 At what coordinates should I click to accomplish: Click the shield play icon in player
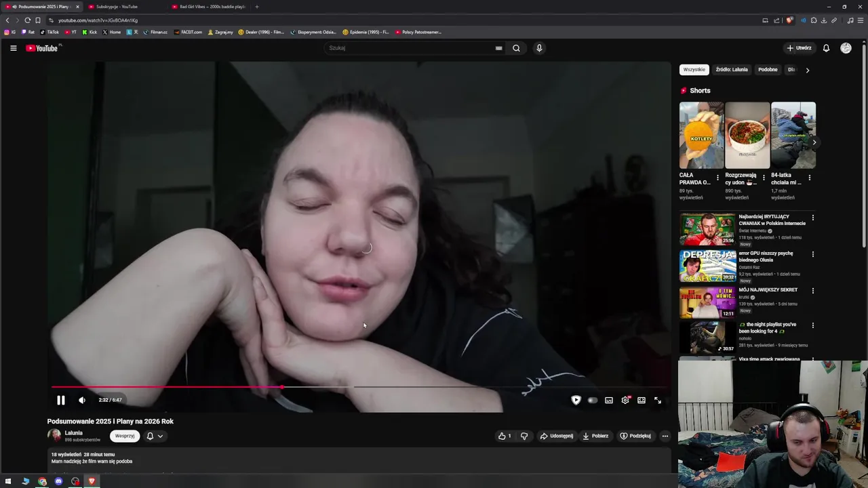click(576, 400)
